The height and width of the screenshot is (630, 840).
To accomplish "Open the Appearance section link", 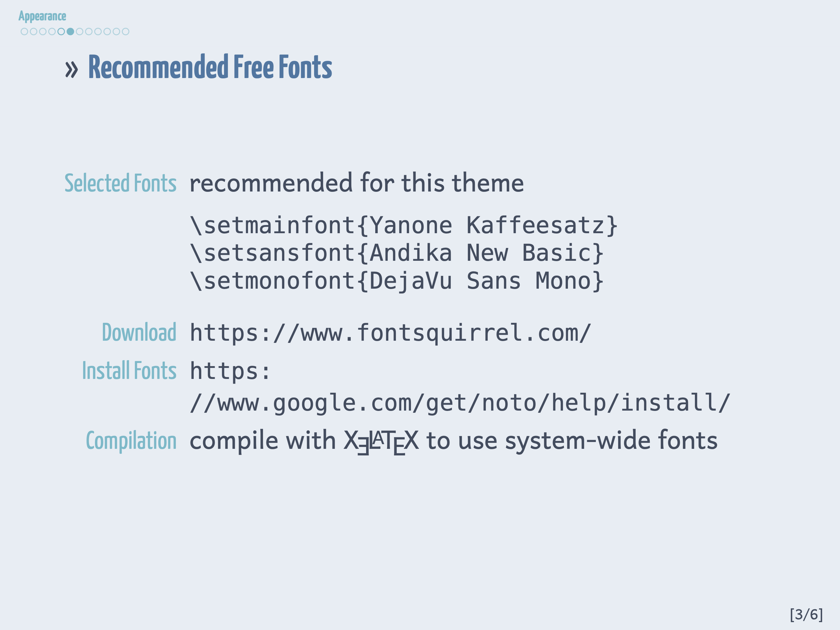I will pyautogui.click(x=42, y=16).
